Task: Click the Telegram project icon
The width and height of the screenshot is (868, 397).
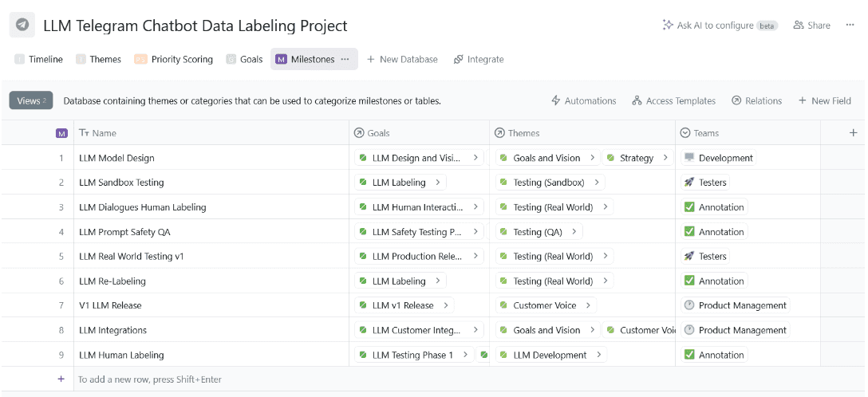Action: click(x=22, y=25)
